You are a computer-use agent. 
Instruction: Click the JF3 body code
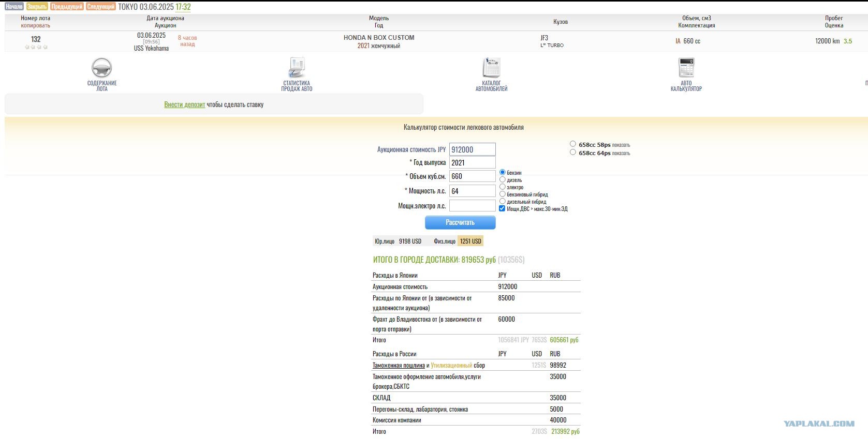[x=545, y=38]
